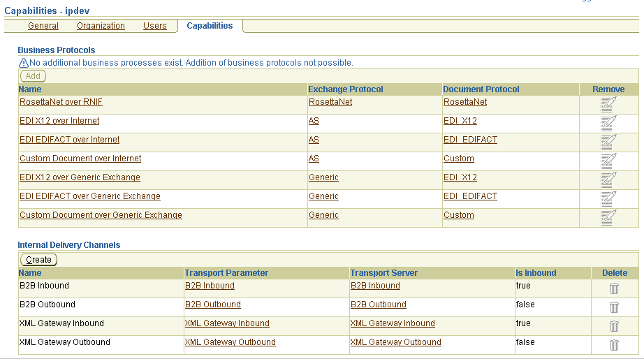Remove EDI EDIFACT over Internet icon

click(x=608, y=142)
